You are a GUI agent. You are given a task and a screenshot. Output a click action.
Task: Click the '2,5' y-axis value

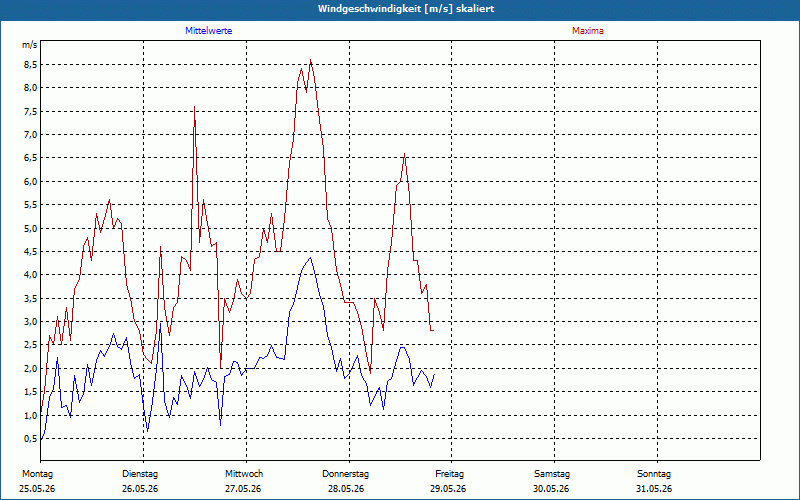[31, 344]
